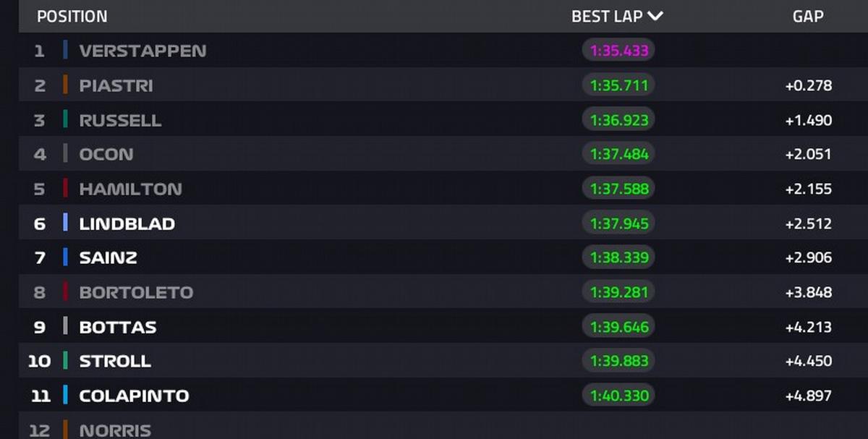The height and width of the screenshot is (439, 868).
Task: Click the GAP column header
Action: (x=808, y=17)
